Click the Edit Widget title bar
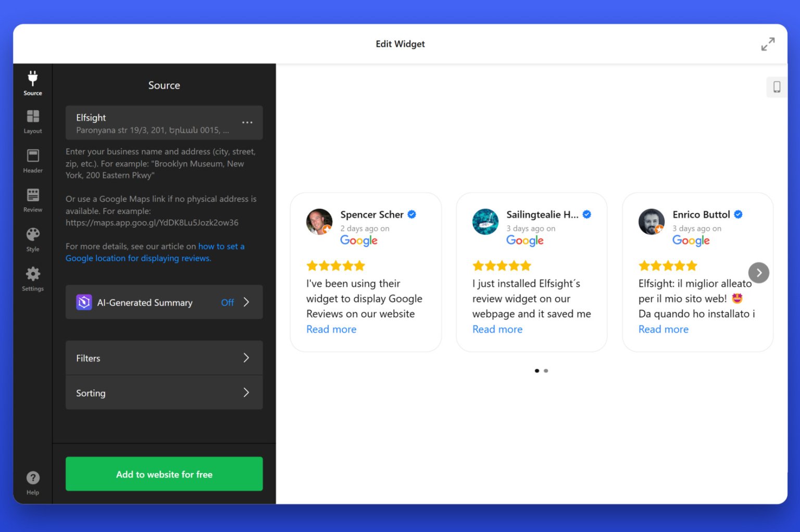This screenshot has width=800, height=532. [400, 44]
